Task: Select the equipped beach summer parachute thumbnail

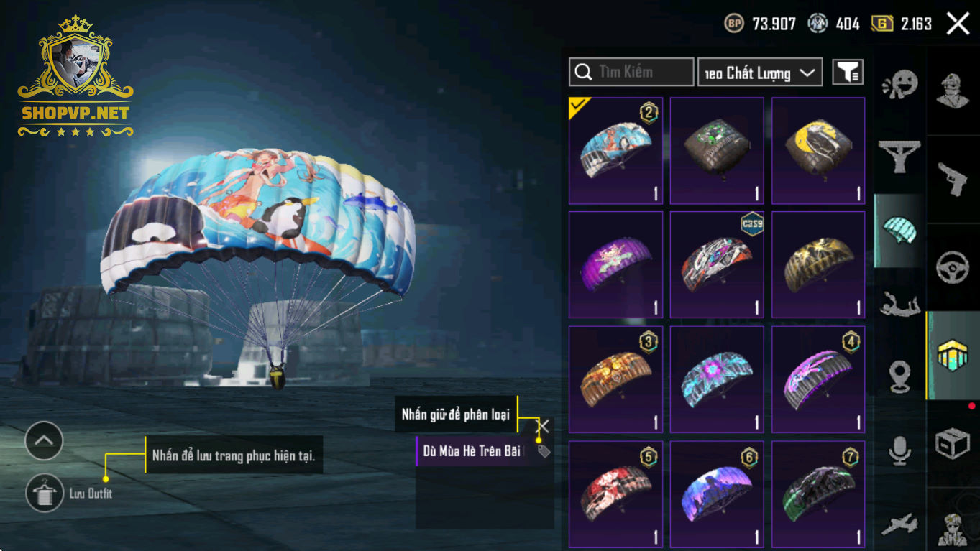Action: 615,151
